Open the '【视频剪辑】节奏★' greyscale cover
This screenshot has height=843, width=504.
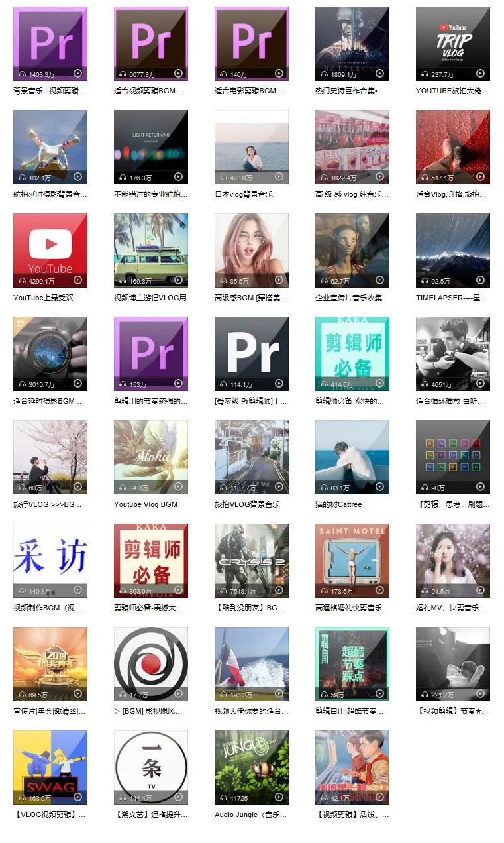point(453,664)
